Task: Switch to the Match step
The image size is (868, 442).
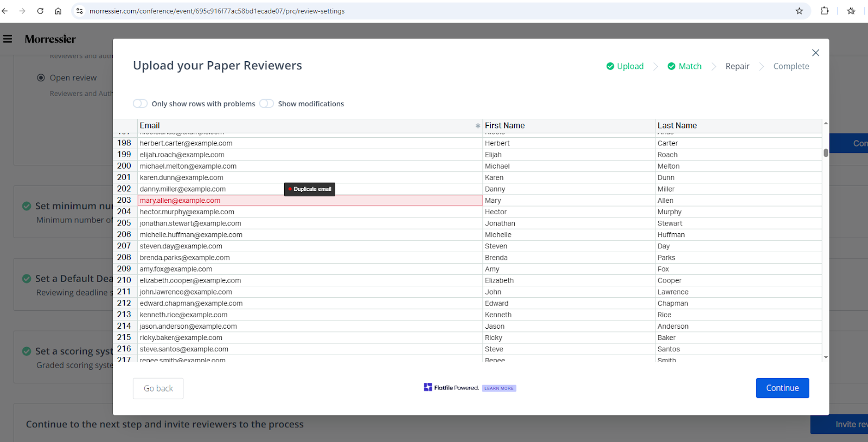Action: (x=685, y=66)
